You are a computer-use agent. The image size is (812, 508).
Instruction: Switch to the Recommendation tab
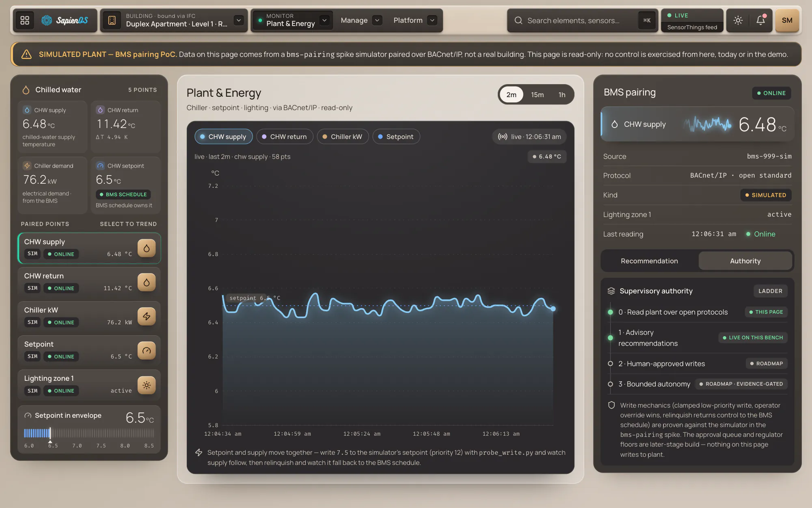click(649, 261)
